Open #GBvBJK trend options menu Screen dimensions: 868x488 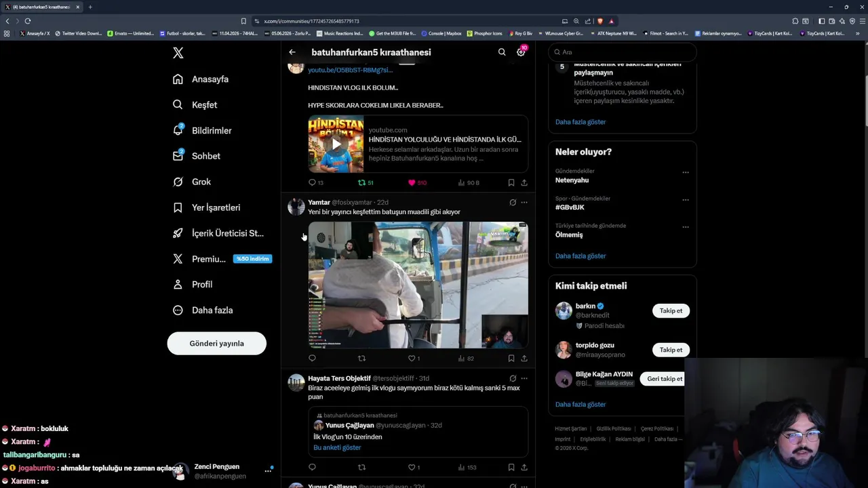tap(686, 200)
